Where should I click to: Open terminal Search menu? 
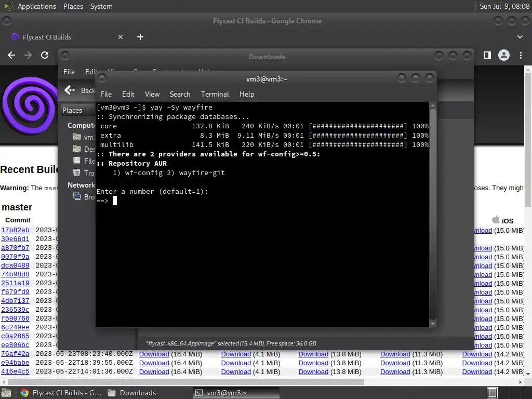(x=180, y=94)
